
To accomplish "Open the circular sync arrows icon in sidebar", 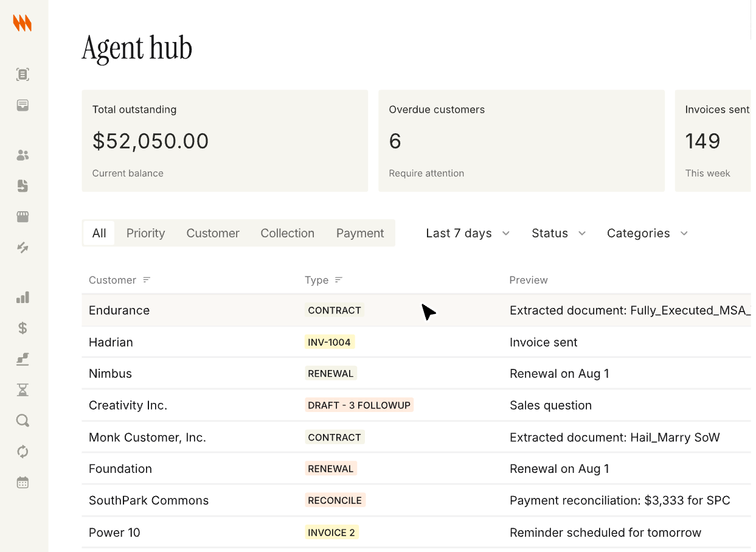I will pos(23,452).
